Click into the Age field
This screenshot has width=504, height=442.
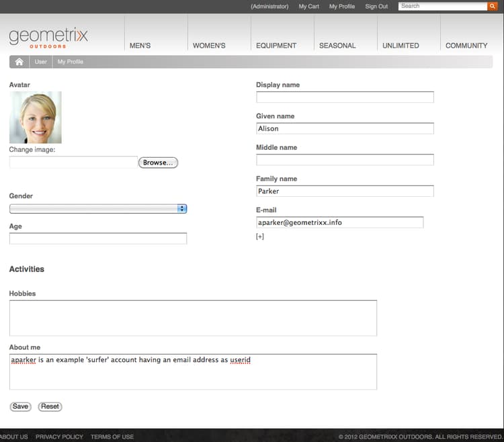click(x=98, y=238)
